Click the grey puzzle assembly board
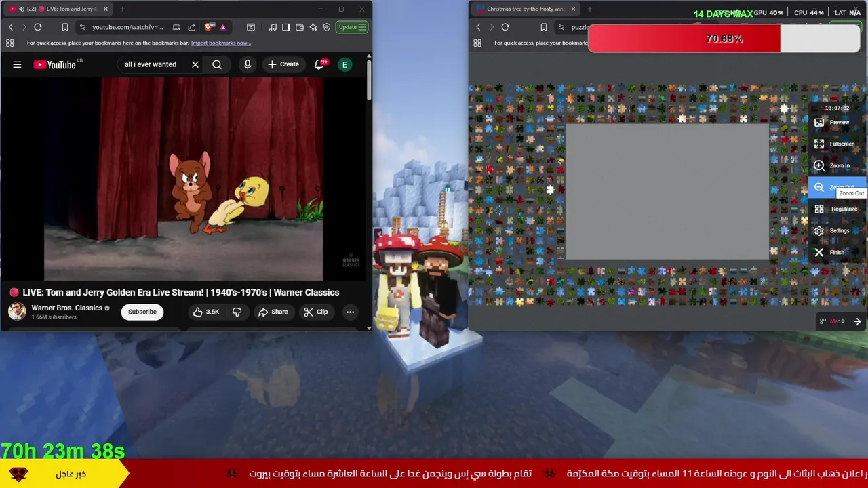 coord(667,192)
